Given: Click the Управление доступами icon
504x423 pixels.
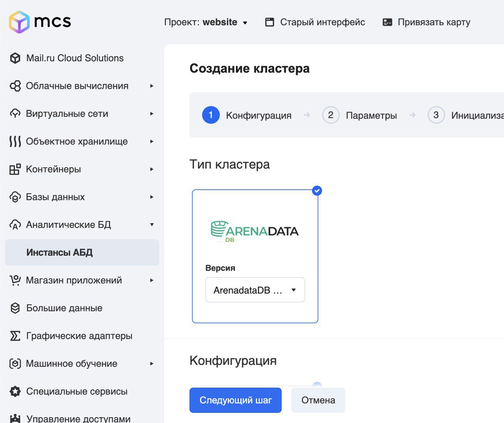Looking at the screenshot, I should tap(15, 419).
